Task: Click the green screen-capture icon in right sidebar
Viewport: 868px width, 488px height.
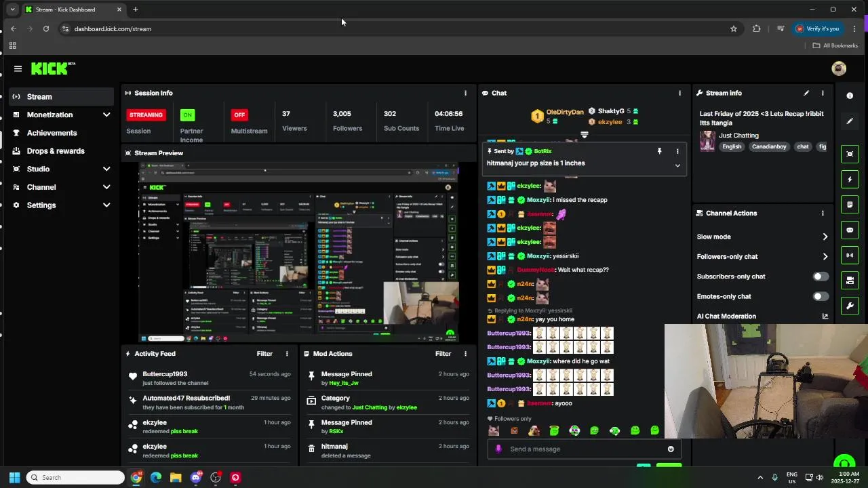Action: pos(850,154)
